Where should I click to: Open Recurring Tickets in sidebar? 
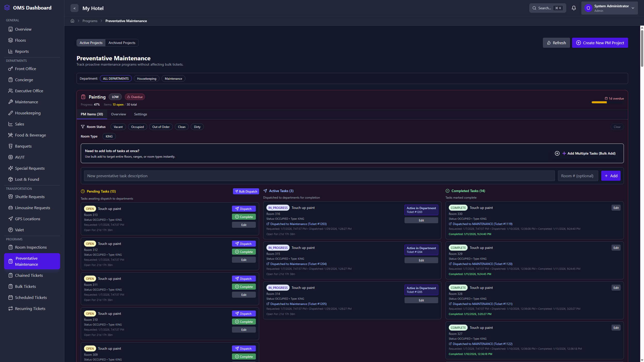(x=30, y=309)
